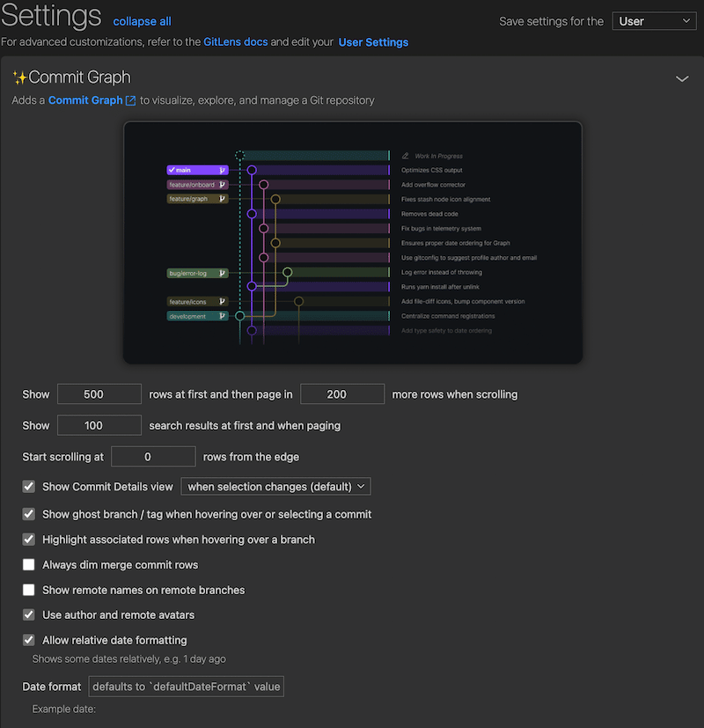Click the sparkle icon in Commit Graph header

coord(19,78)
